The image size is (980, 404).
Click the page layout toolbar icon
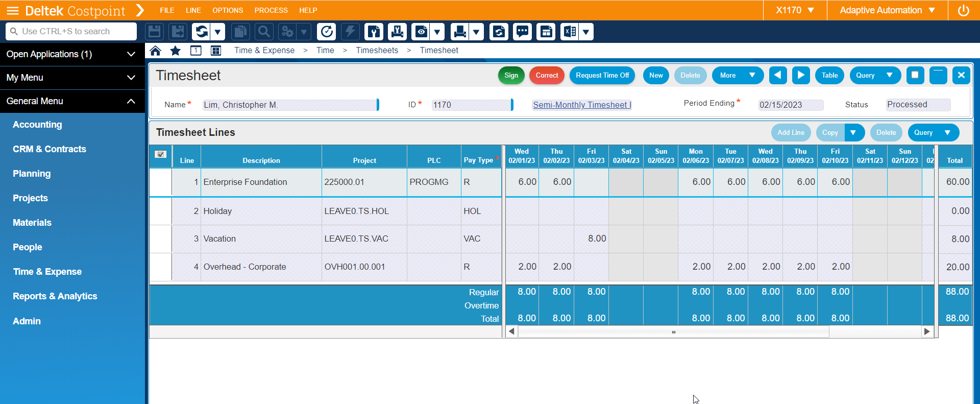[x=546, y=32]
